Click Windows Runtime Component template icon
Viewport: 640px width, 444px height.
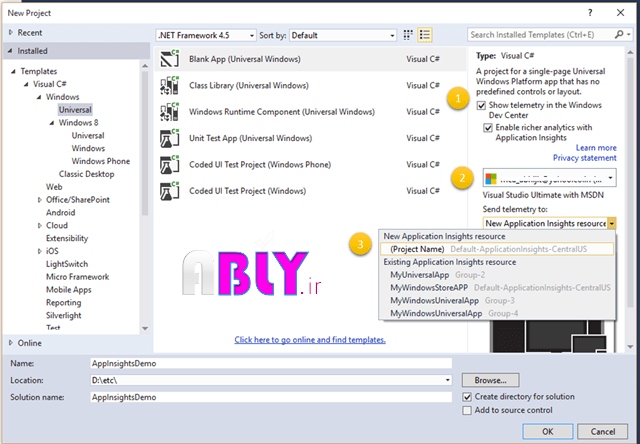click(169, 112)
